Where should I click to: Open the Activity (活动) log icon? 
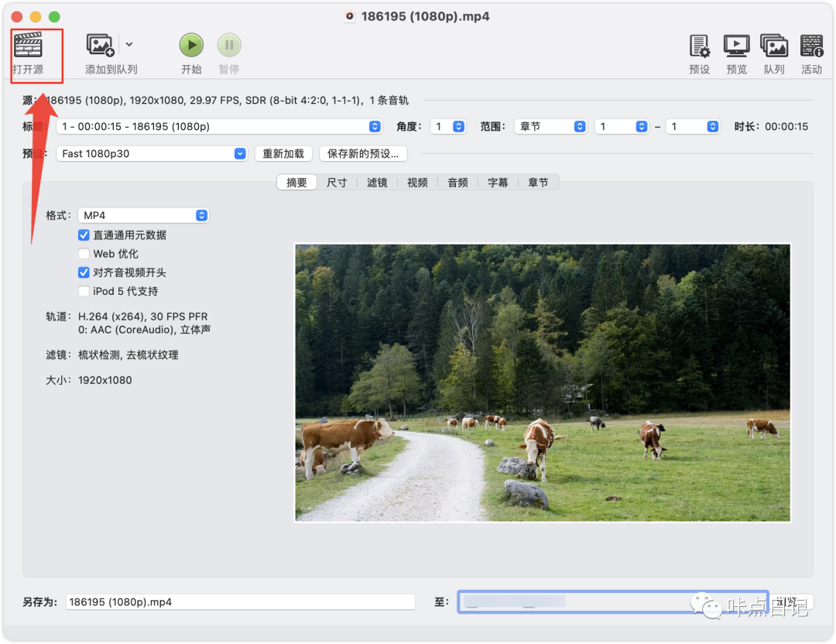click(x=811, y=46)
